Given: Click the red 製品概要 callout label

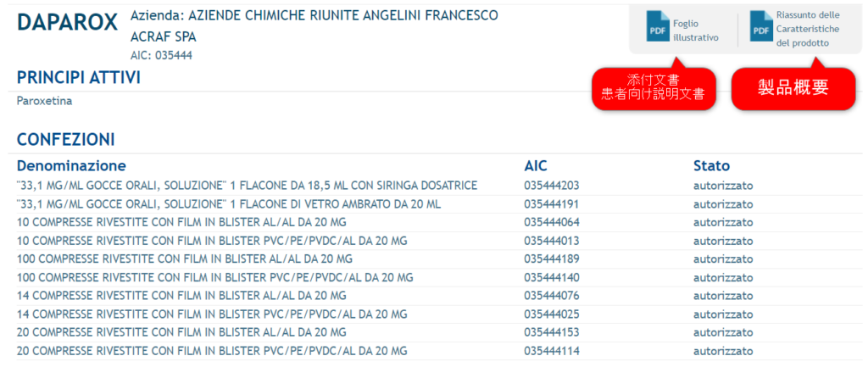Looking at the screenshot, I should tap(793, 86).
